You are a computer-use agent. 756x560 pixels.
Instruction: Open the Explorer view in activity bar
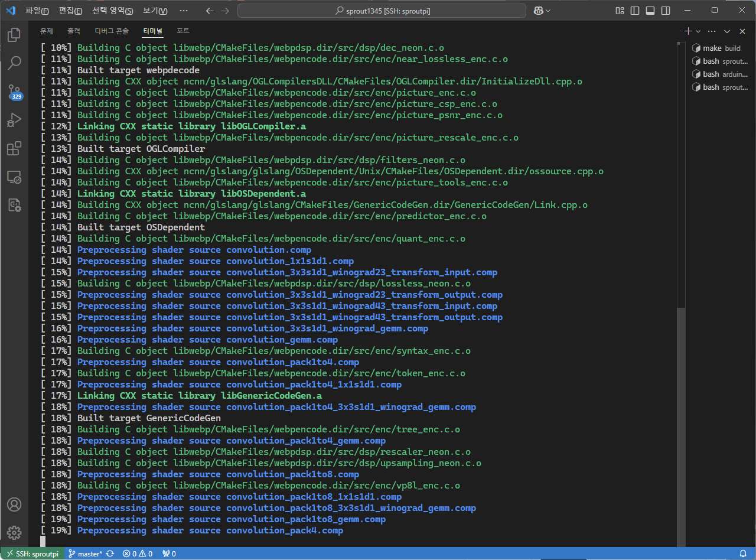(x=14, y=35)
